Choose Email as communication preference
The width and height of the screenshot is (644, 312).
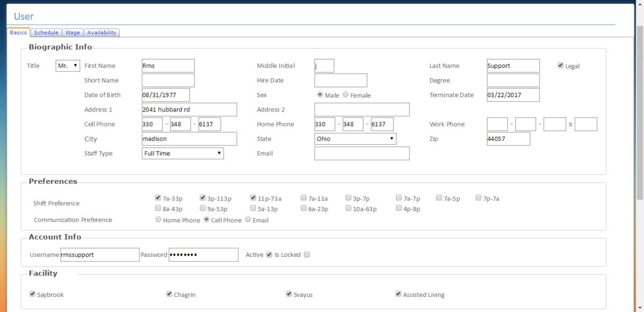coord(247,219)
